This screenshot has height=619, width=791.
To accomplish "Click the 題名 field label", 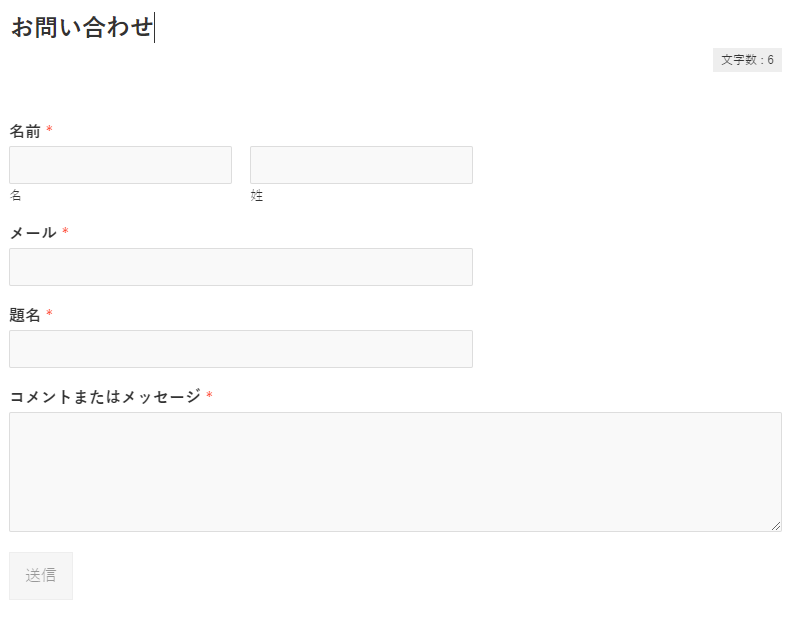I will pyautogui.click(x=25, y=315).
